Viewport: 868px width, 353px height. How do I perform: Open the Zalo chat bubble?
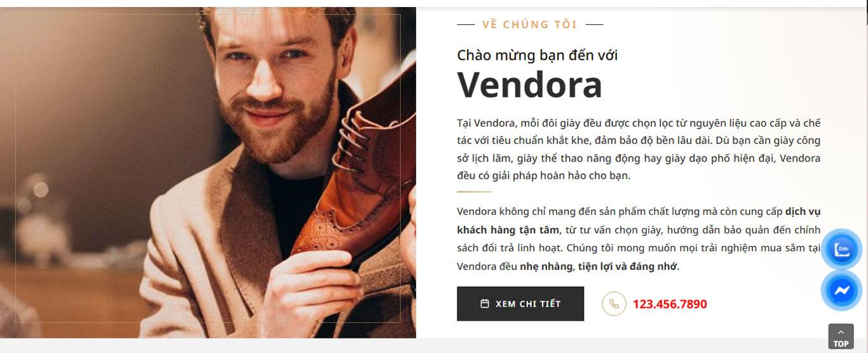(841, 249)
